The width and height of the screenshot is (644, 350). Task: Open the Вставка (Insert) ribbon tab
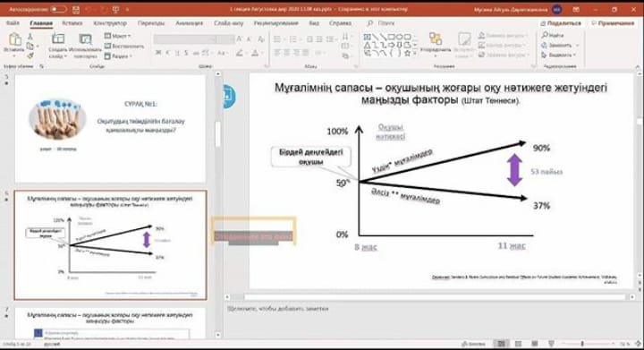pos(72,23)
